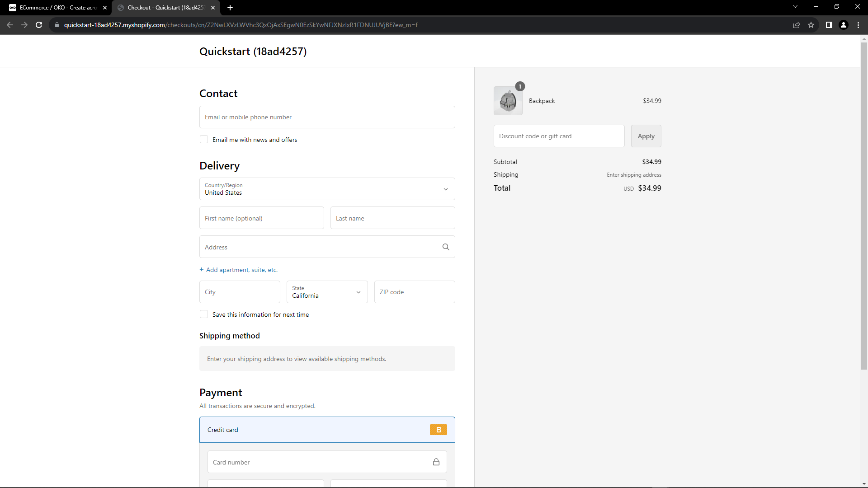Click the back navigation arrow
This screenshot has width=868, height=488.
10,25
